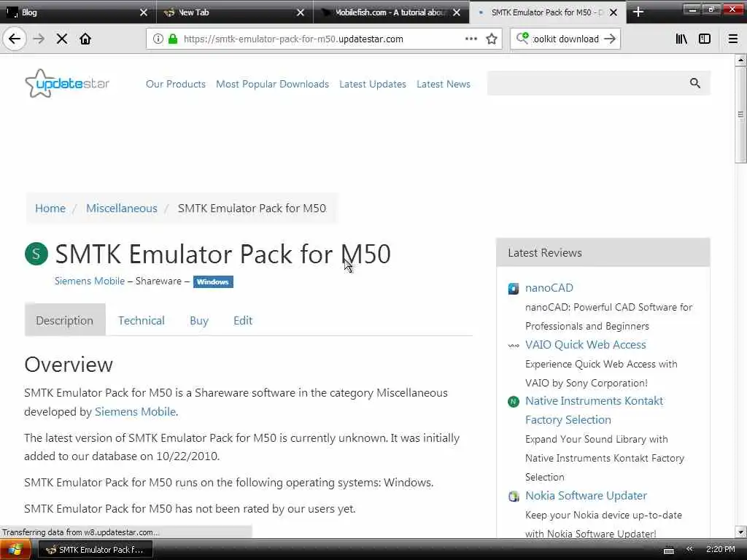The width and height of the screenshot is (747, 560).
Task: Open the browser home page
Action: tap(85, 39)
